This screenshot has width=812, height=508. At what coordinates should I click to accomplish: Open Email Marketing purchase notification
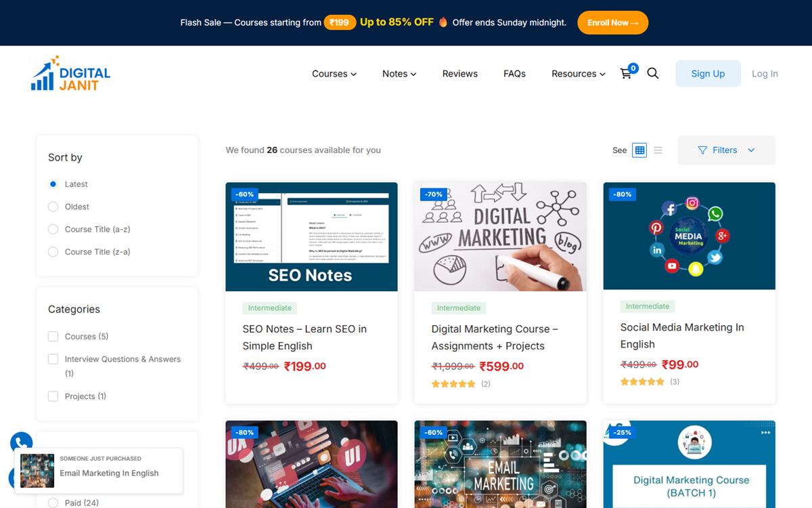[x=99, y=470]
